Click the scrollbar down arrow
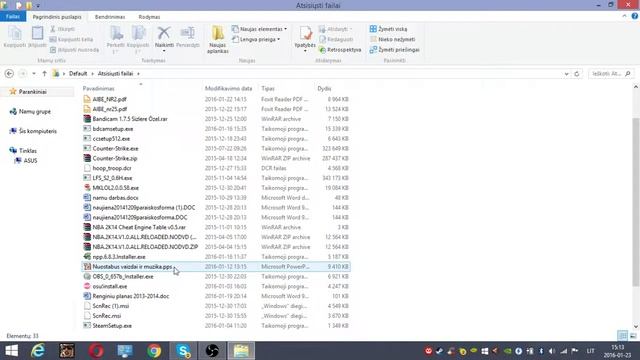This screenshot has width=640, height=360. click(x=636, y=326)
